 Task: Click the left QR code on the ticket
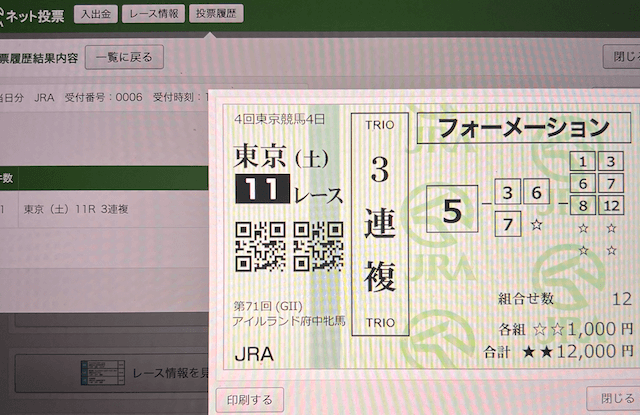coord(260,247)
